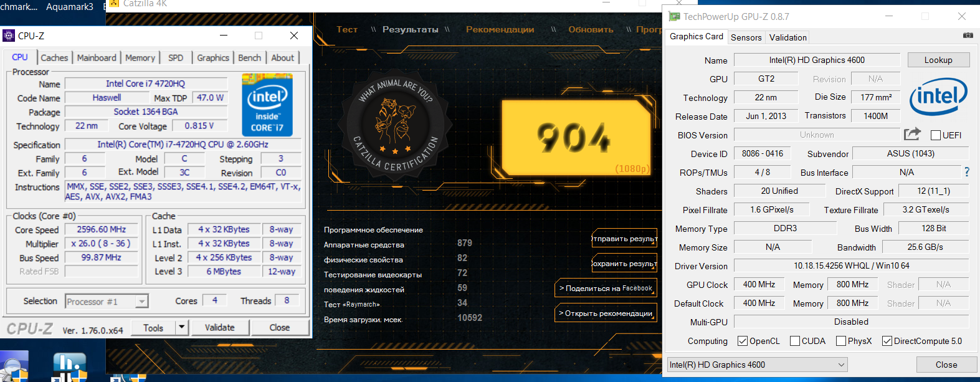Toggle the OpenCL checkbox
Viewport: 980px width, 382px height.
click(743, 341)
